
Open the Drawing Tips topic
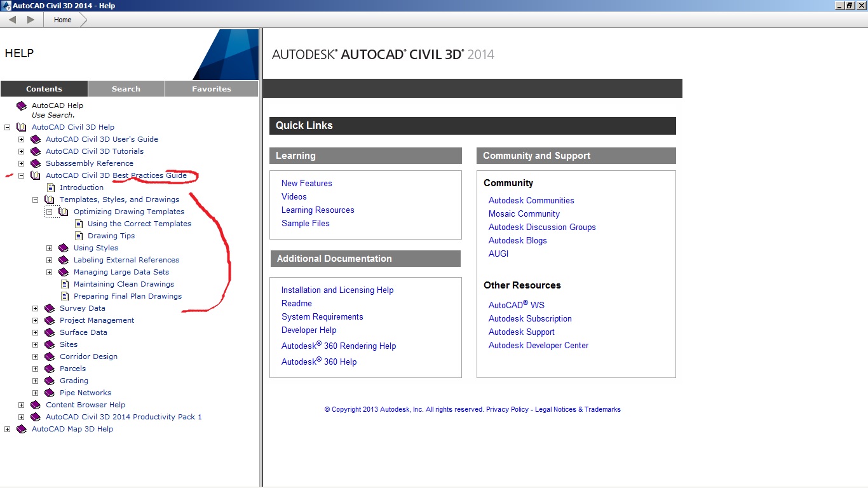111,236
